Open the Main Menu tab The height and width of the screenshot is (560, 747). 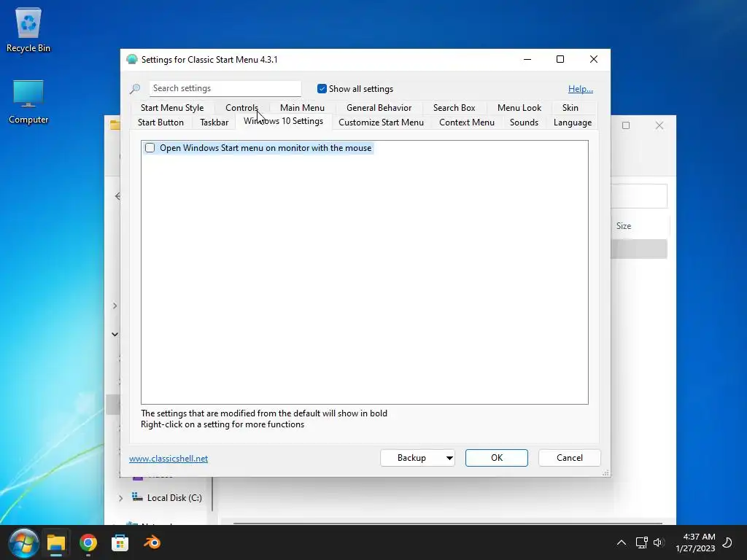302,108
